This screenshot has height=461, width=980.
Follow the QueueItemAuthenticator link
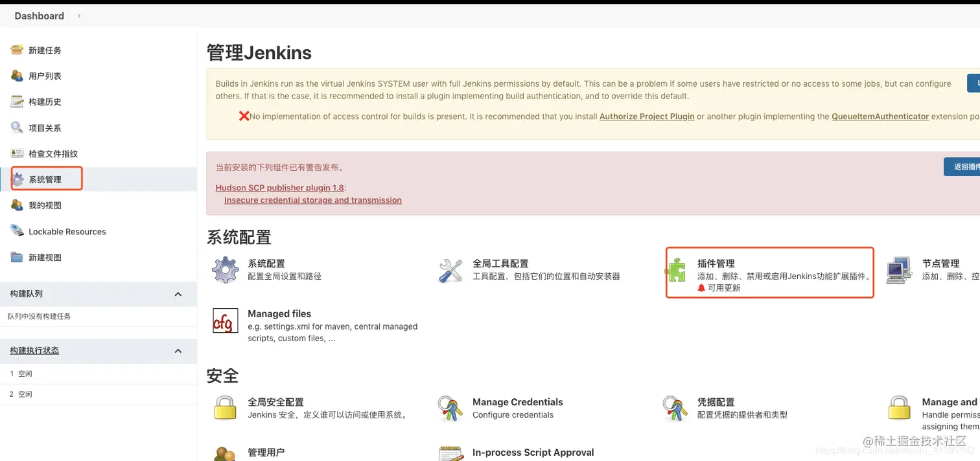pyautogui.click(x=880, y=117)
